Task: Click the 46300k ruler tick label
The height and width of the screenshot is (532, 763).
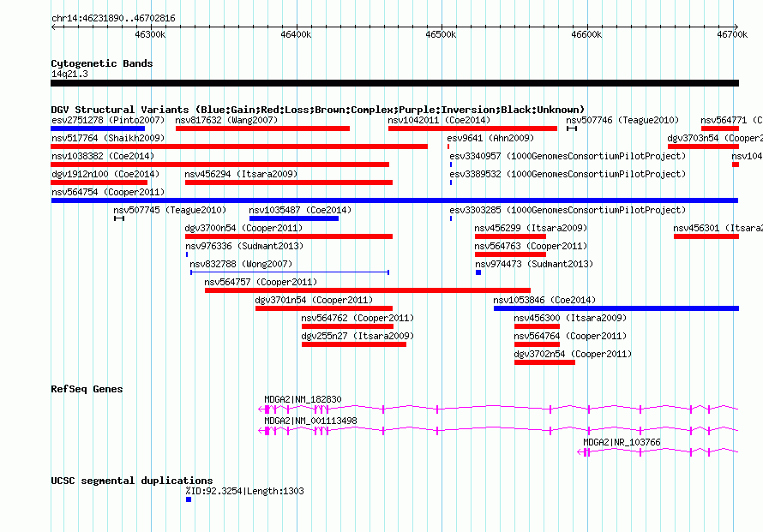Action: (150, 34)
